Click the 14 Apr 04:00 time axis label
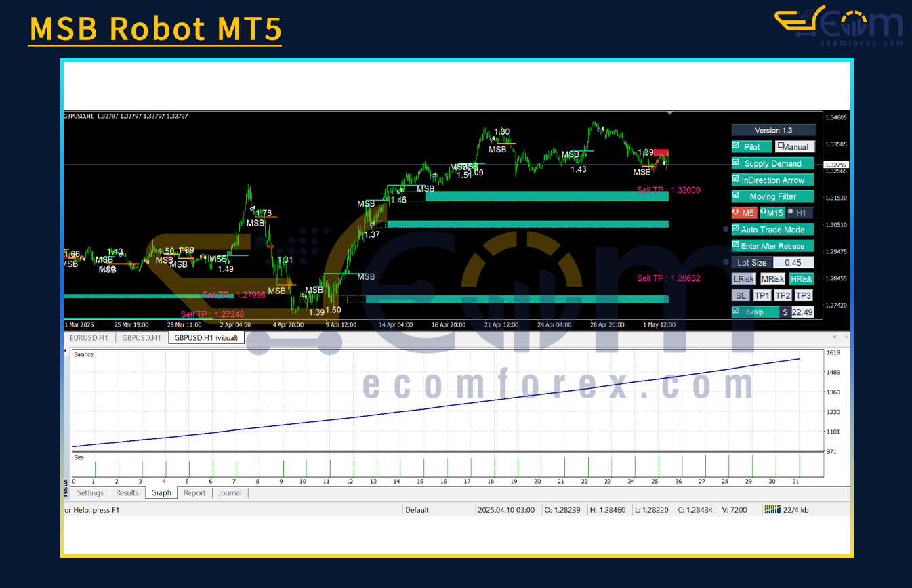This screenshot has width=912, height=588. point(396,324)
